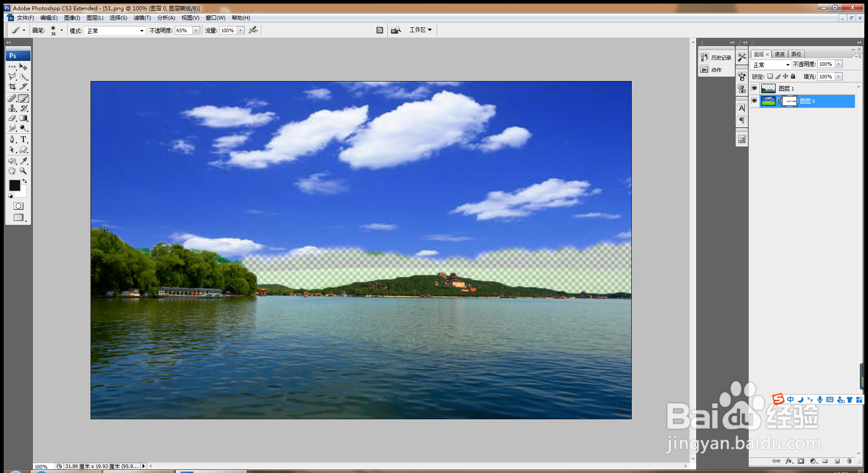Viewport: 868px width, 473px height.
Task: Select the Audio Annotation tool
Action: click(12, 161)
